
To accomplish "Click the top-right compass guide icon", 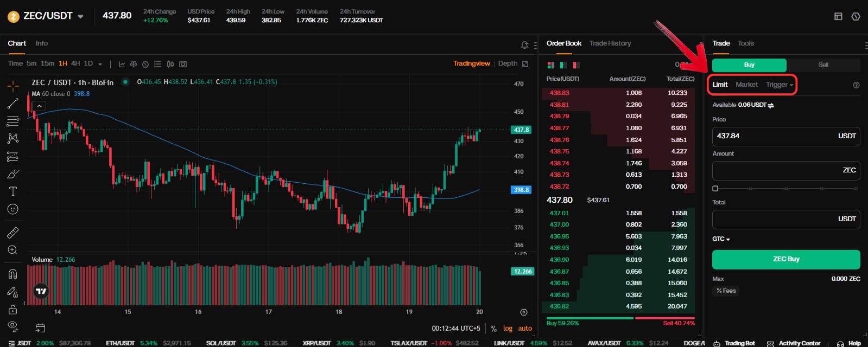I will (x=856, y=16).
